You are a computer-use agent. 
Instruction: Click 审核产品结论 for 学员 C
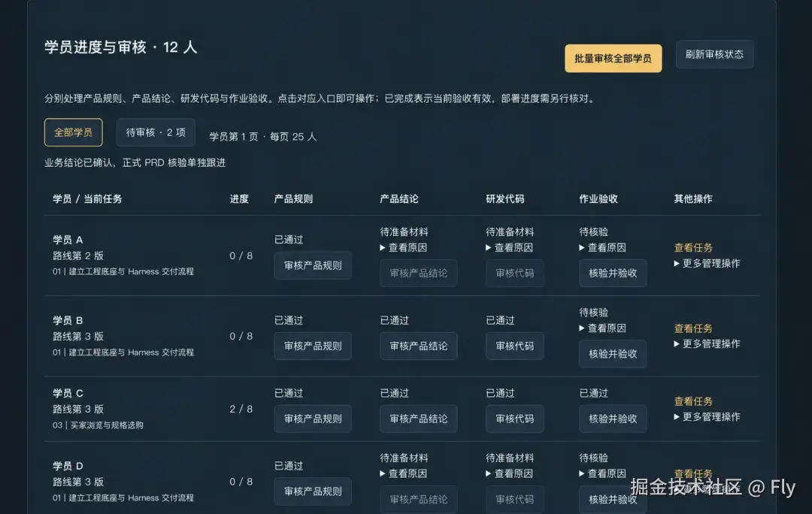[x=419, y=419]
